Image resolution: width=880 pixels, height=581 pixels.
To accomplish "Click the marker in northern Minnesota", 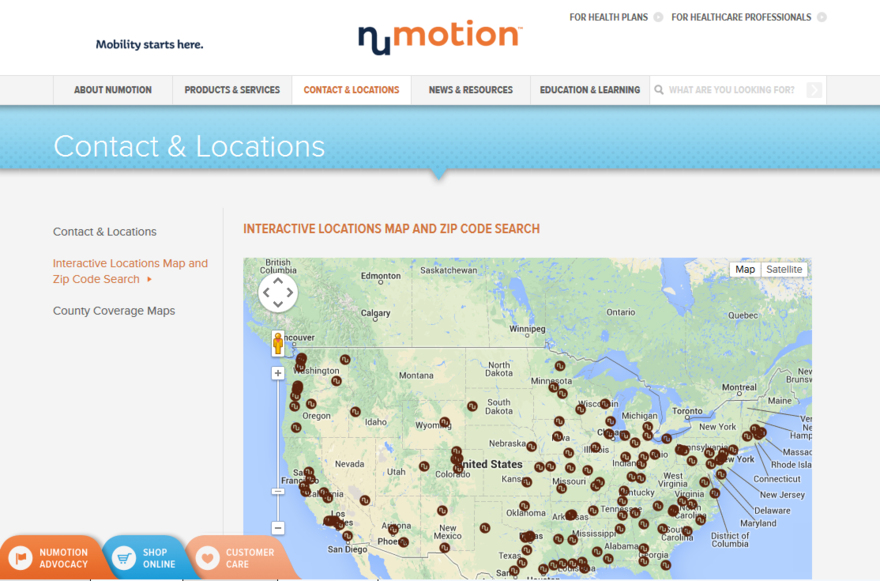I will [560, 366].
